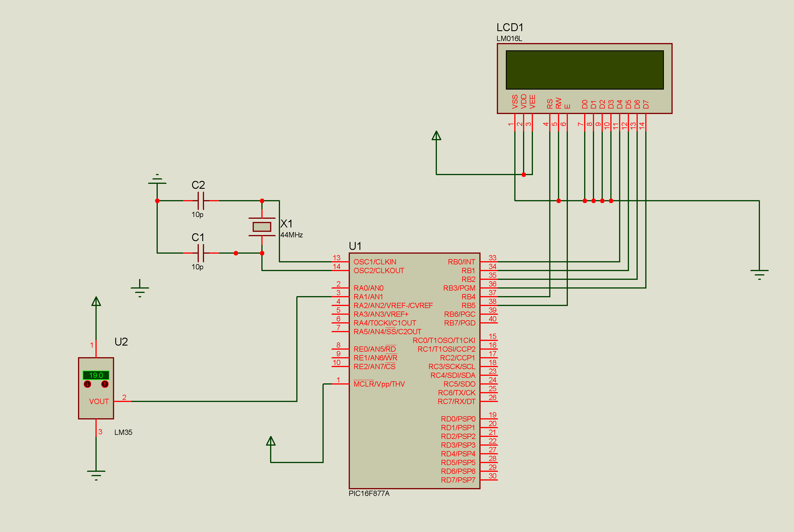Click the C1 reference label
The image size is (794, 532).
pyautogui.click(x=198, y=237)
